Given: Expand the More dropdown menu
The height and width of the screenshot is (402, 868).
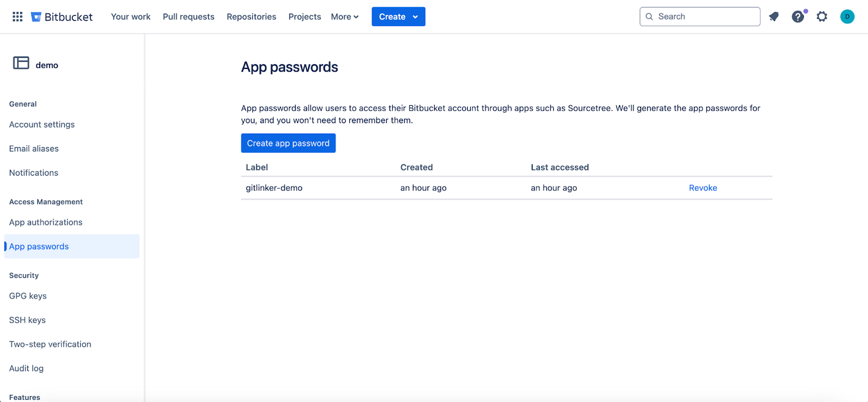Looking at the screenshot, I should tap(344, 17).
